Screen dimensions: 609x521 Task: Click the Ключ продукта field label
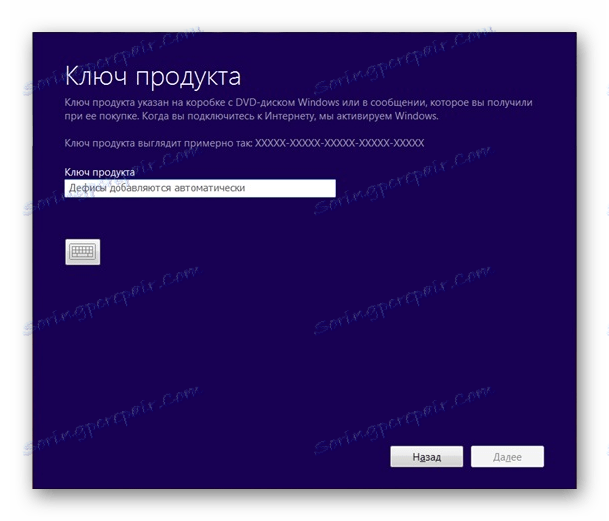click(x=100, y=172)
